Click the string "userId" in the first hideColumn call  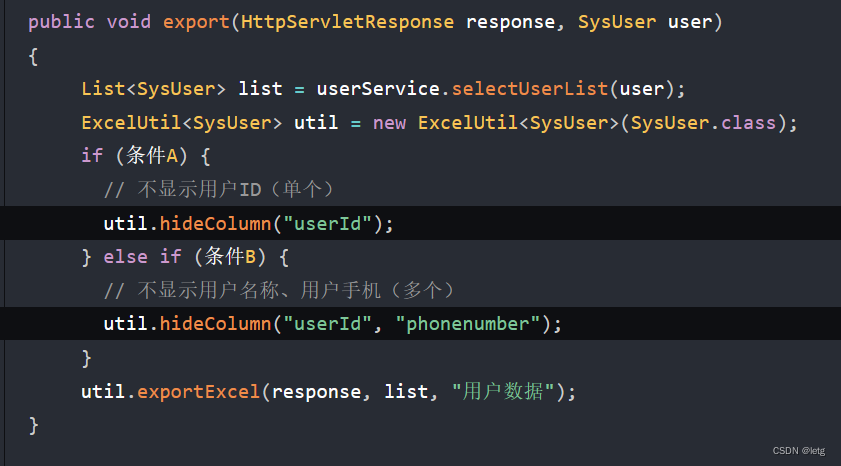[x=328, y=224]
